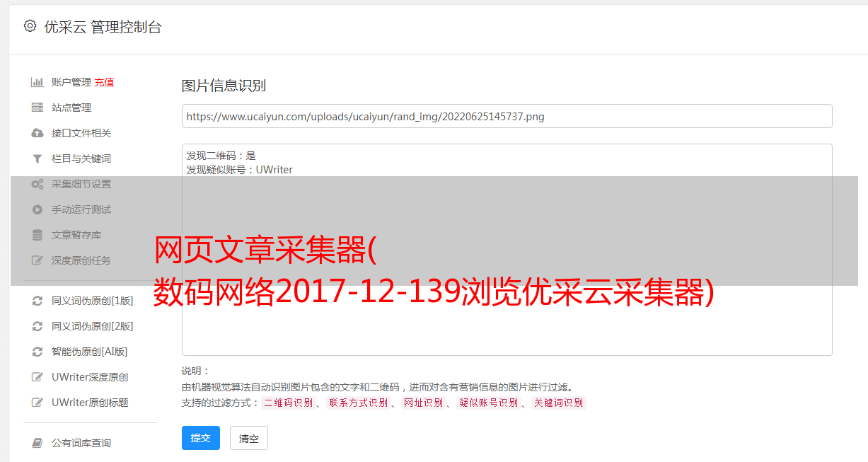Click the refresh icon for 智能伪原创[AI版]
Viewport: 868px width, 462px height.
tap(37, 352)
